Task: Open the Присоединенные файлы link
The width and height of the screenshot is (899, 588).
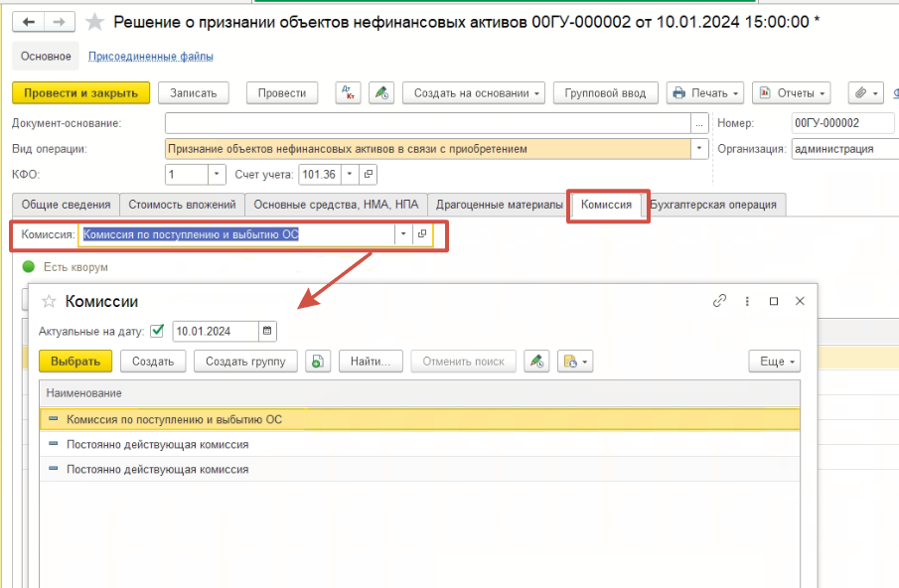Action: tap(151, 57)
